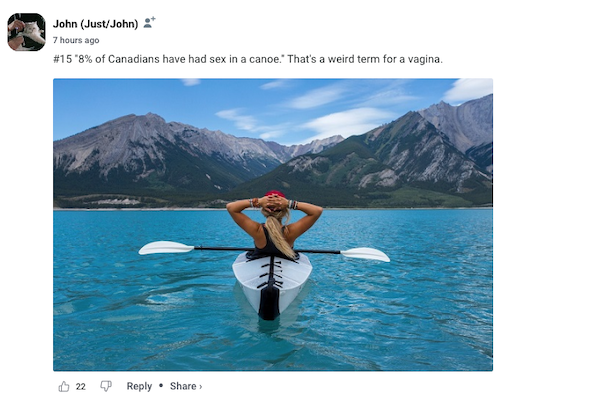The height and width of the screenshot is (401, 600).
Task: Upvote the comment with thumbs up icon
Action: click(x=64, y=386)
